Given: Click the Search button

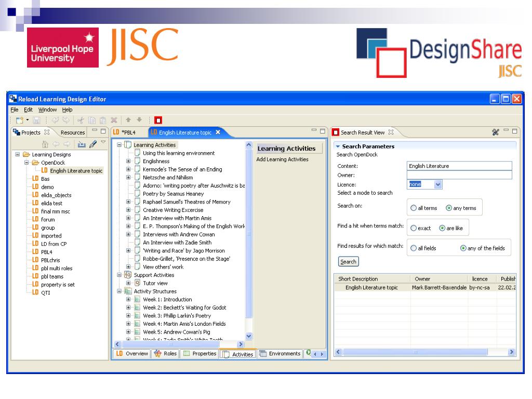Looking at the screenshot, I should pos(349,262).
